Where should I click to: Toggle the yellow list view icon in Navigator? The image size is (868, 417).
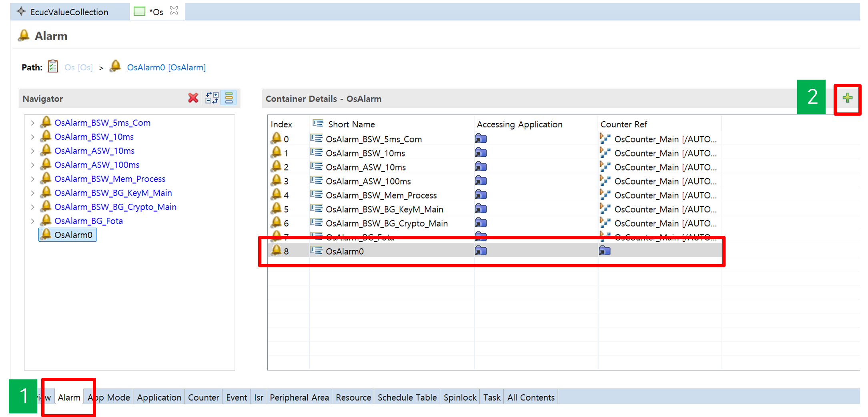[229, 98]
